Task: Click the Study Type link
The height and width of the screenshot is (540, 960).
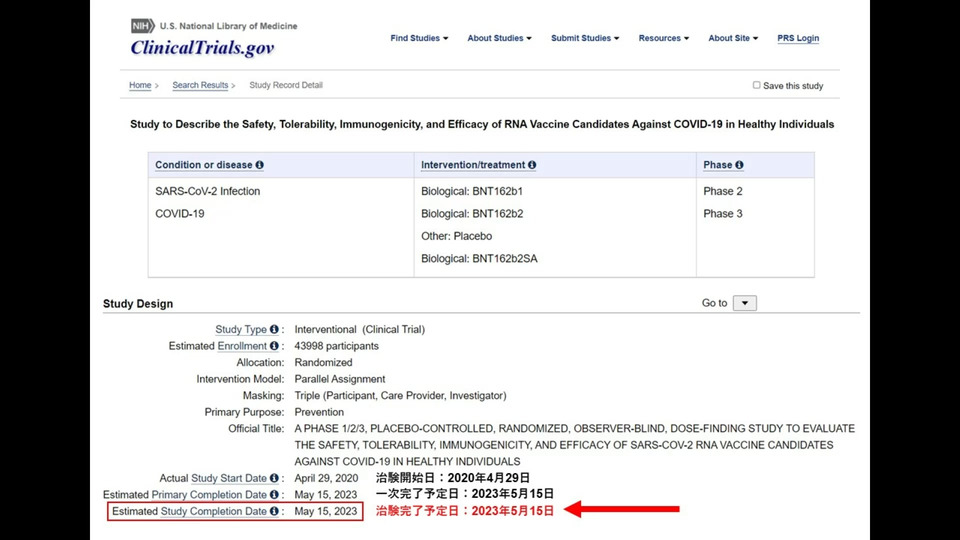Action: pyautogui.click(x=241, y=329)
